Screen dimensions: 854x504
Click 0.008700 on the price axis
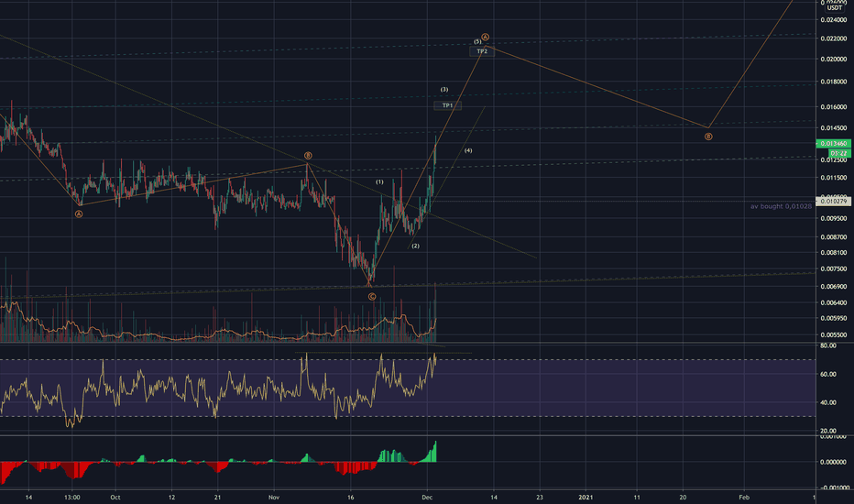click(x=833, y=237)
